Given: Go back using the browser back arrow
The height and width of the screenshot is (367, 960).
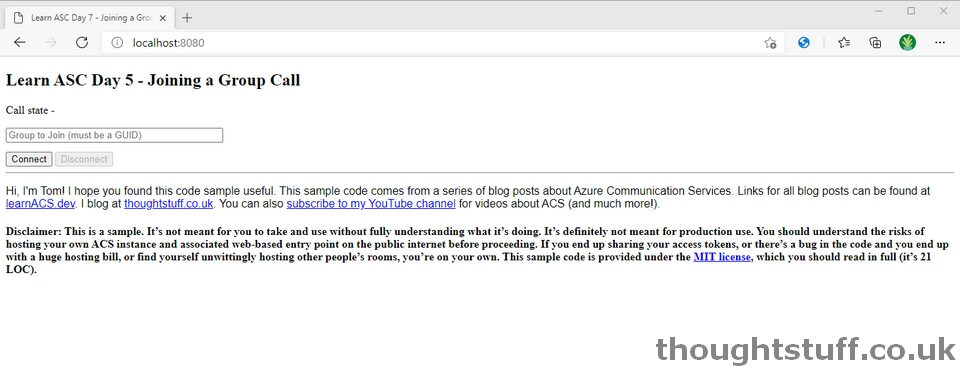Looking at the screenshot, I should pos(20,42).
